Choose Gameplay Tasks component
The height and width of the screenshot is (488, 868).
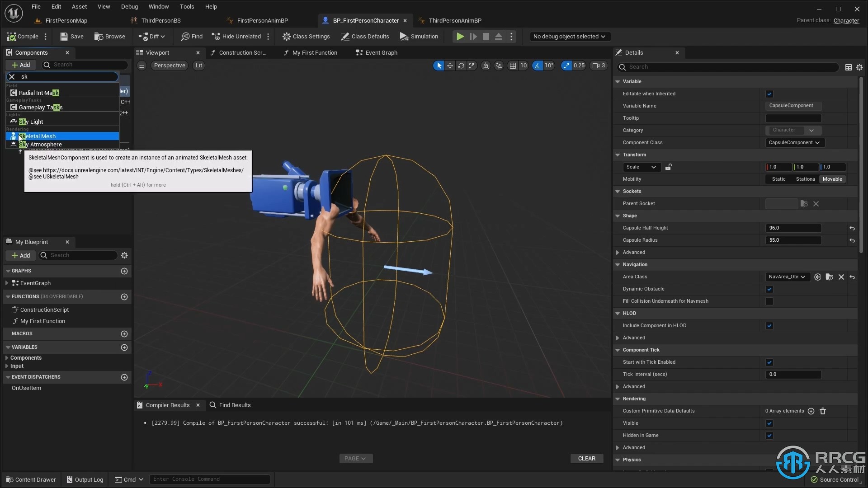tap(62, 107)
